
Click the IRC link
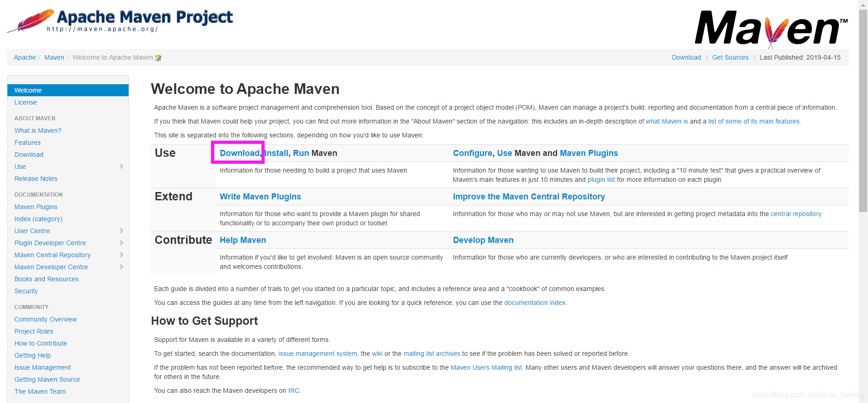coord(294,391)
